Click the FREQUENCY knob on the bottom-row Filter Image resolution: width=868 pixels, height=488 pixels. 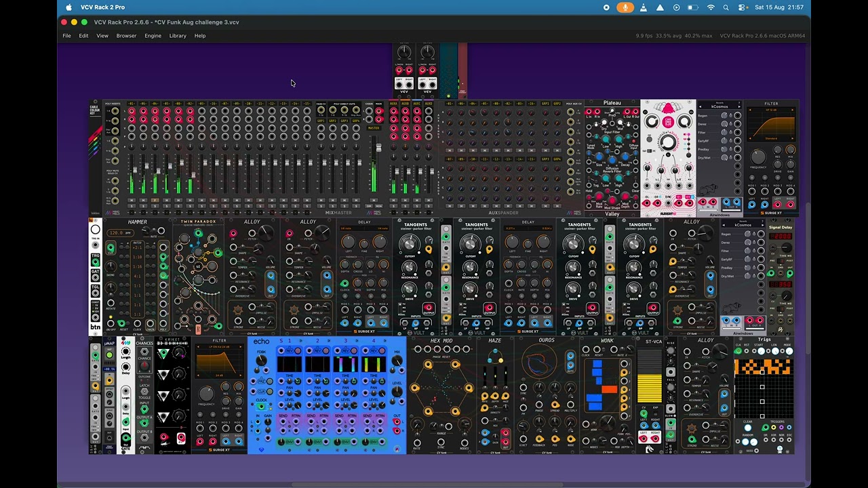pos(207,393)
